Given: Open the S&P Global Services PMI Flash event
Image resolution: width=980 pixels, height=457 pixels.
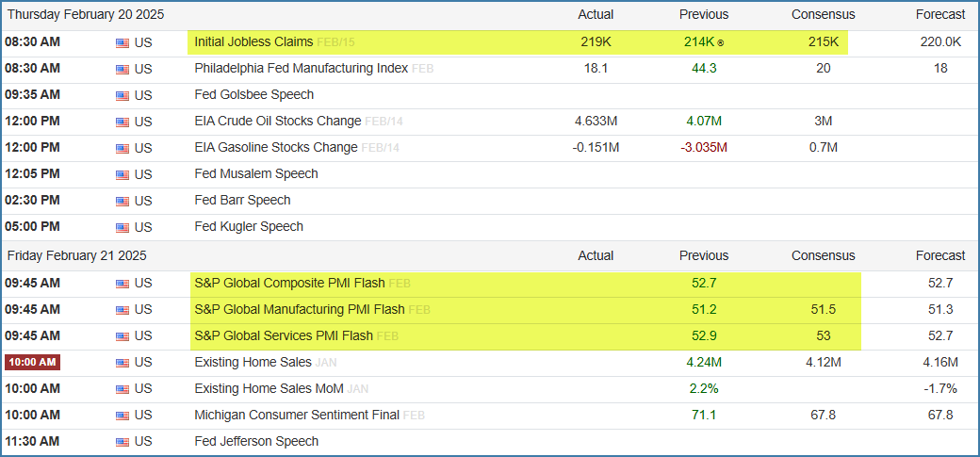Looking at the screenshot, I should pyautogui.click(x=283, y=335).
